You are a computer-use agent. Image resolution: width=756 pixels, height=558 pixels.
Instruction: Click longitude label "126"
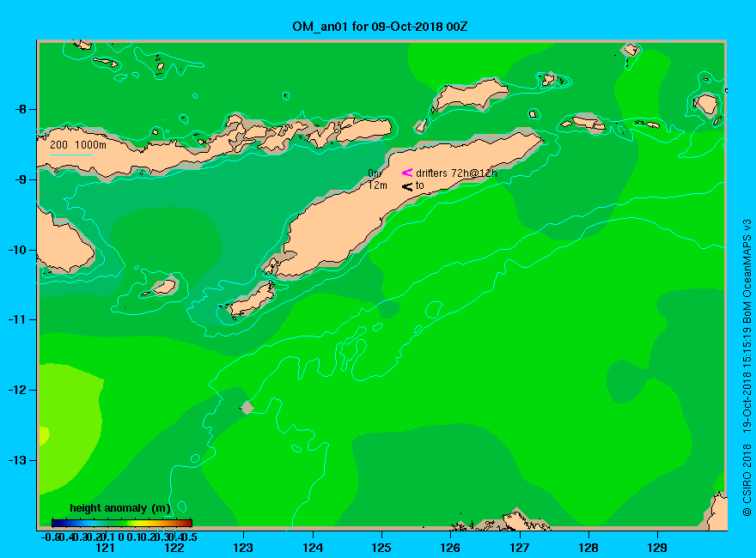450,548
